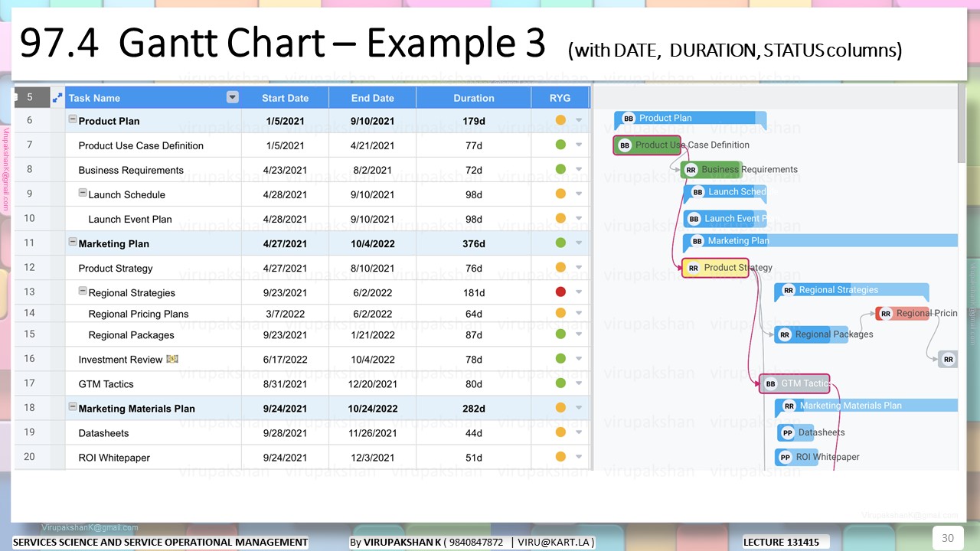Click green status dot for GTM Tactics

[x=560, y=383]
